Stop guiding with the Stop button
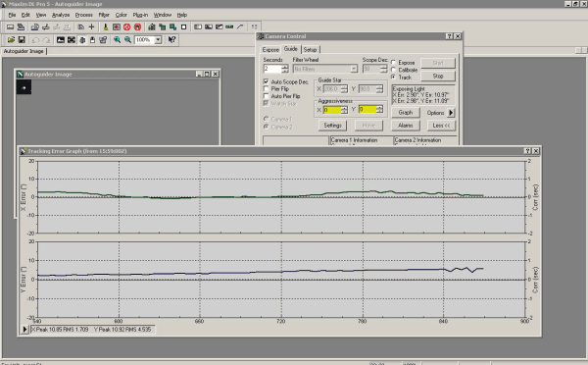588x365 pixels. [x=438, y=77]
